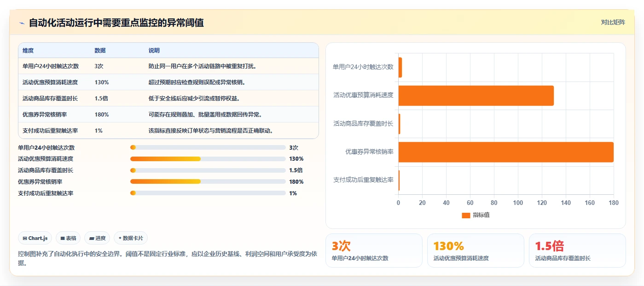This screenshot has height=286, width=644.
Task: Select the 进度 tag chip
Action: click(x=97, y=238)
